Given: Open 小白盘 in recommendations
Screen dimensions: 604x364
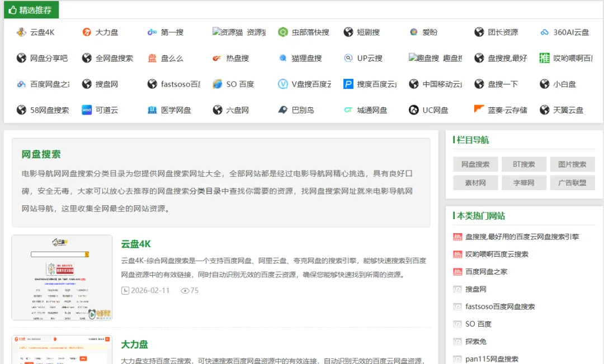Looking at the screenshot, I should [x=564, y=84].
